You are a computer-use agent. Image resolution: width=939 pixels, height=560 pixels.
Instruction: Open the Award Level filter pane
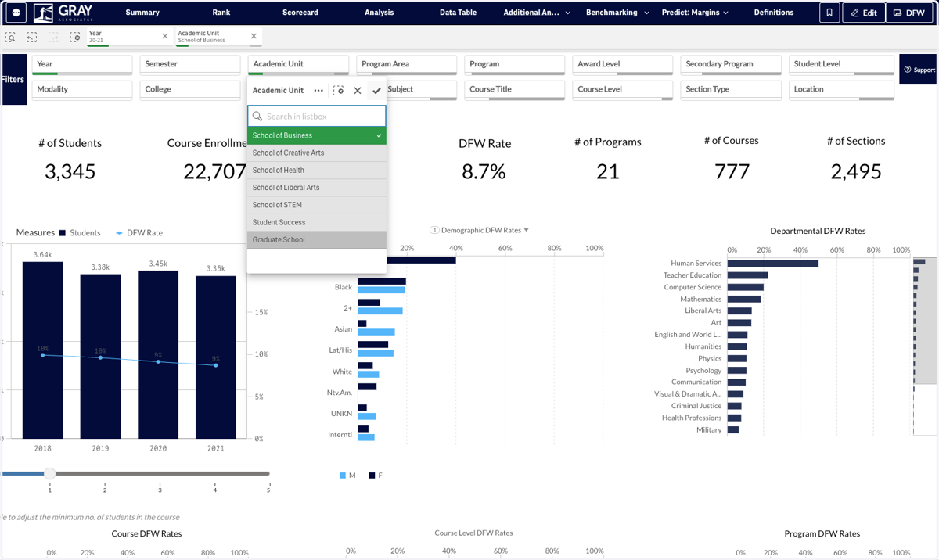click(x=622, y=65)
